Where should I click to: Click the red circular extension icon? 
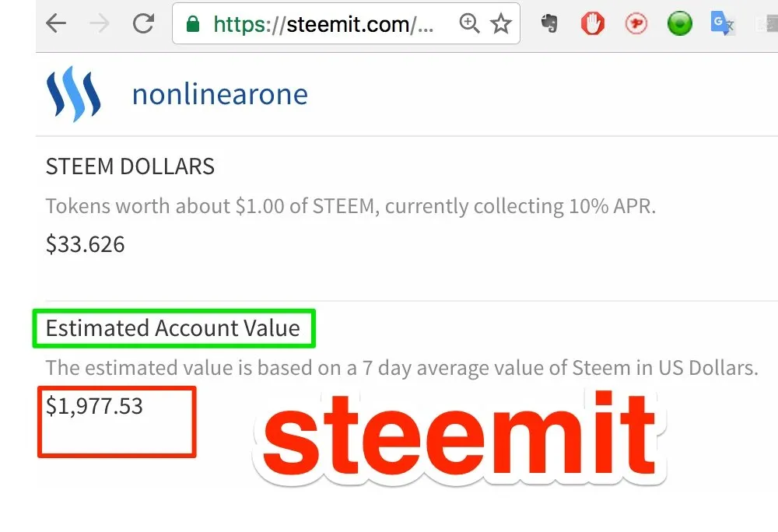click(x=636, y=23)
